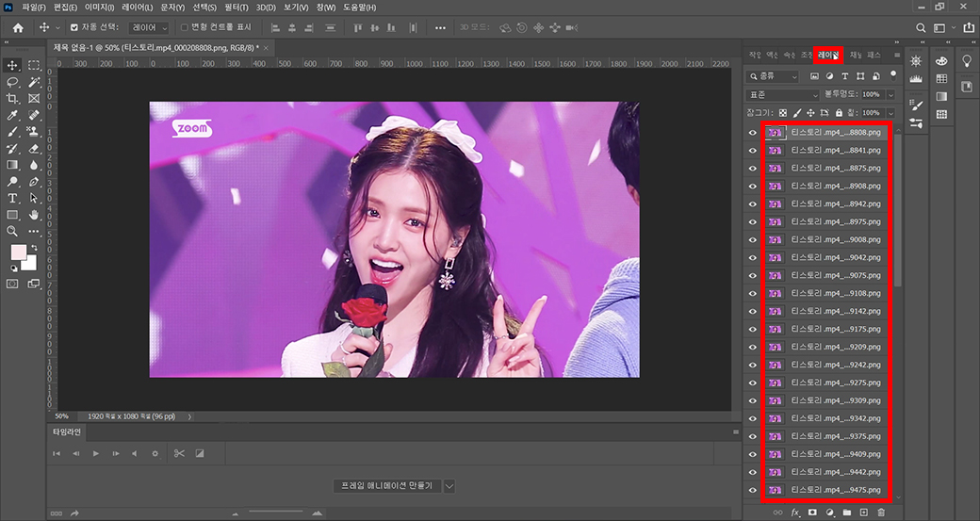
Task: Select the Healing Brush tool
Action: point(34,115)
